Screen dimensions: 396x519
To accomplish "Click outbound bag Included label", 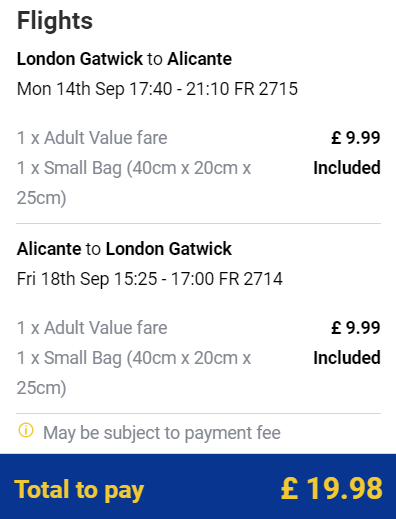I will [x=347, y=168].
